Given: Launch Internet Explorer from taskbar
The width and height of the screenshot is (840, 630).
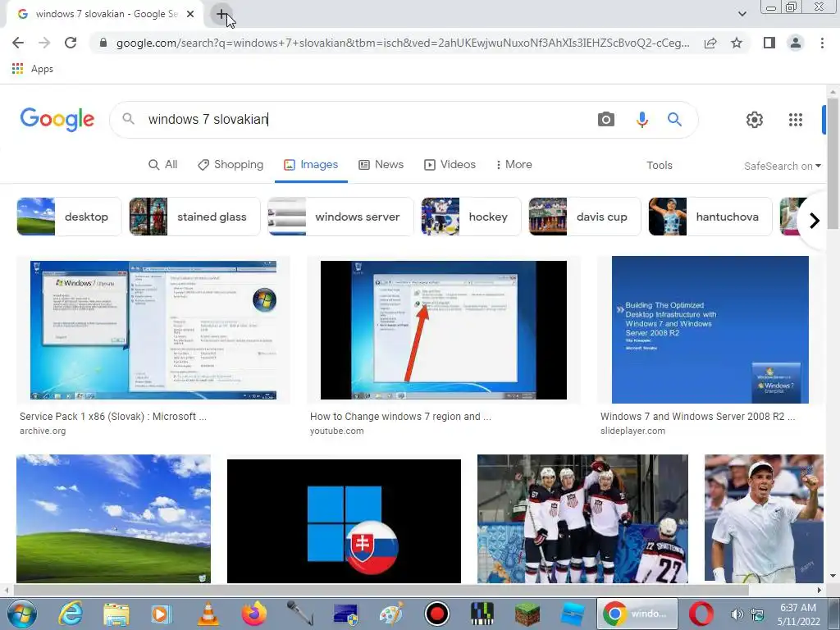Looking at the screenshot, I should [x=71, y=614].
